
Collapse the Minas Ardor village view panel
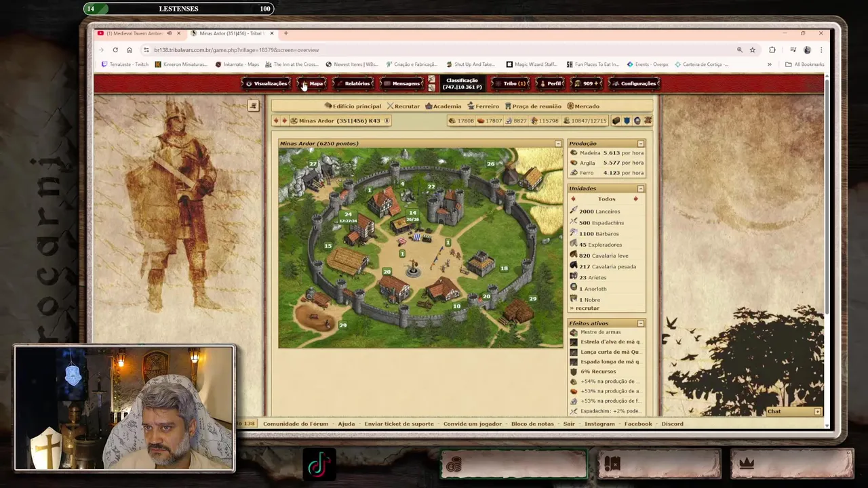tap(558, 144)
